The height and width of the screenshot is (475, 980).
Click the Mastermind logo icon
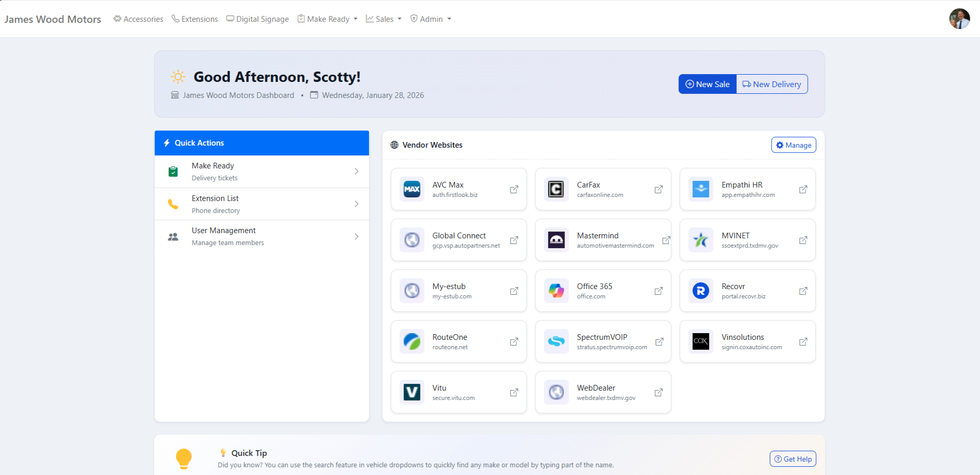(556, 240)
